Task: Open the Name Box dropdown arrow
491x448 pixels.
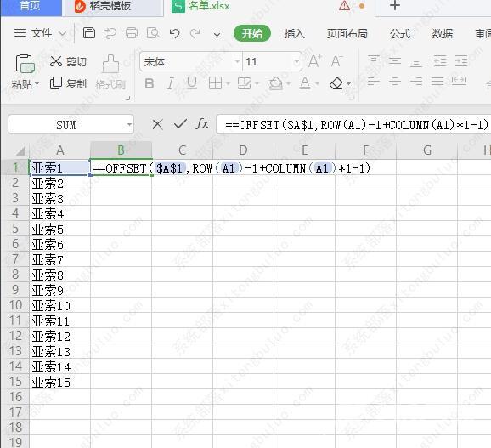Action: [x=129, y=125]
